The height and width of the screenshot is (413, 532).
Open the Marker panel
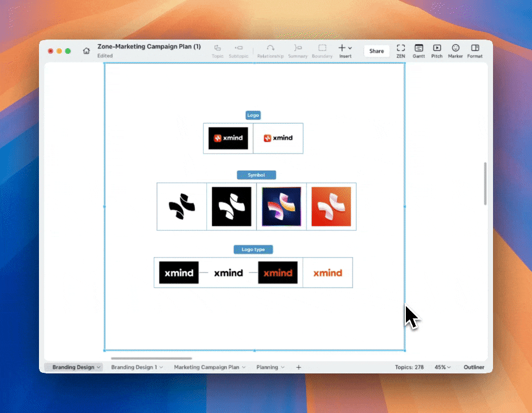(x=455, y=51)
